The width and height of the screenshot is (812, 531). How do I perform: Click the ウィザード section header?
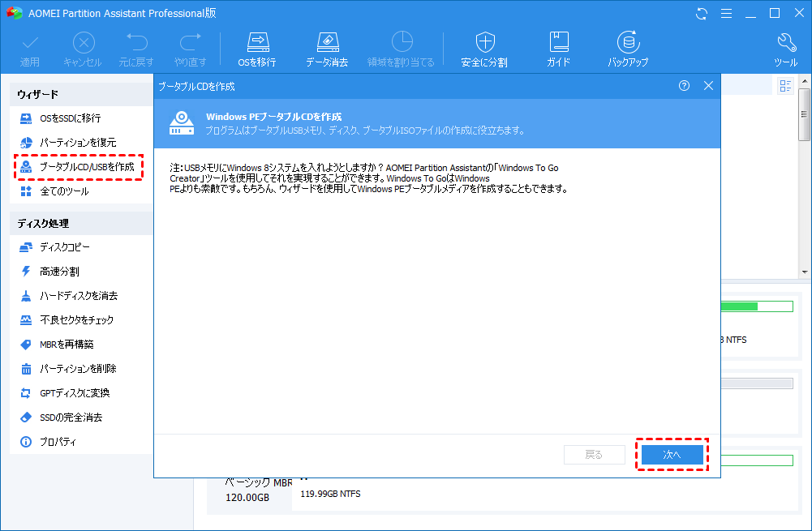81,94
